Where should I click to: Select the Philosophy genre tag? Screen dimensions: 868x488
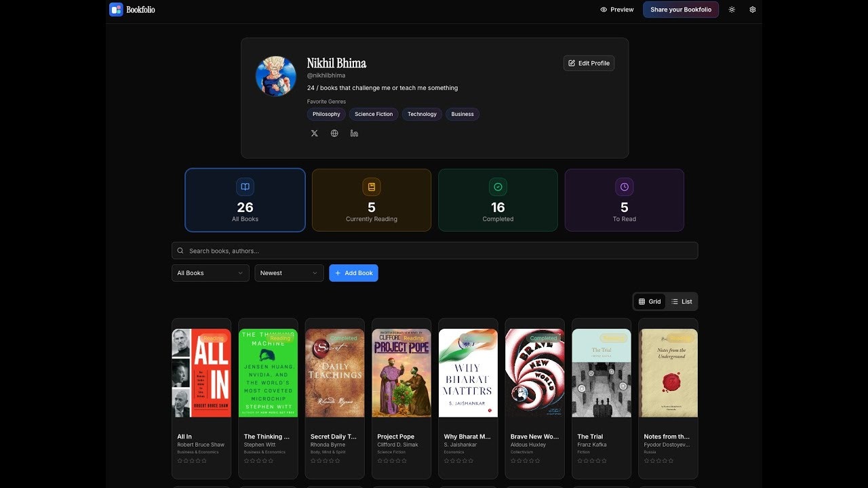click(325, 114)
